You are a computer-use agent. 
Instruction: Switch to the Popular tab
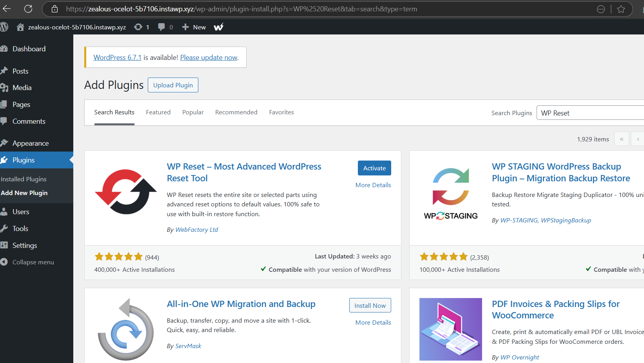[x=193, y=112]
